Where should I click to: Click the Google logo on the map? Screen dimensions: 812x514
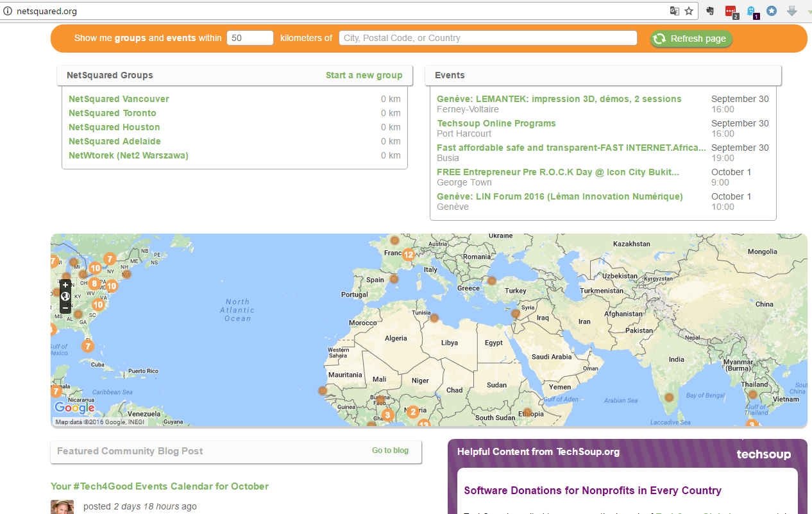tap(74, 407)
